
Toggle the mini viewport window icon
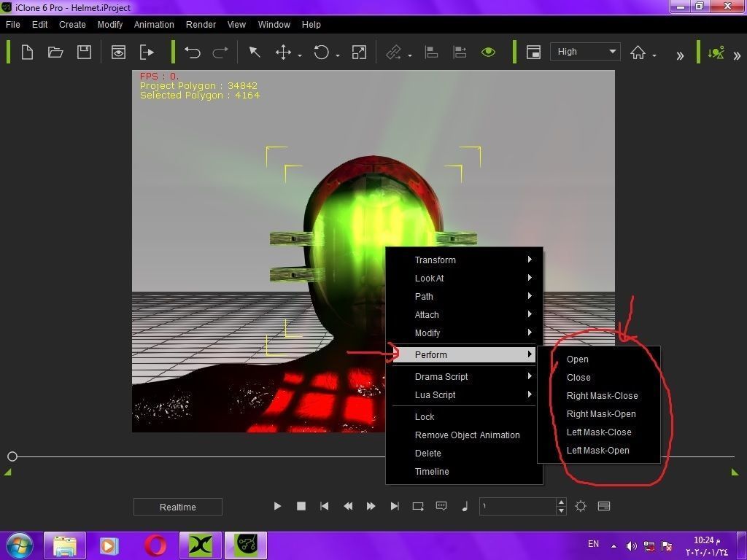point(533,52)
